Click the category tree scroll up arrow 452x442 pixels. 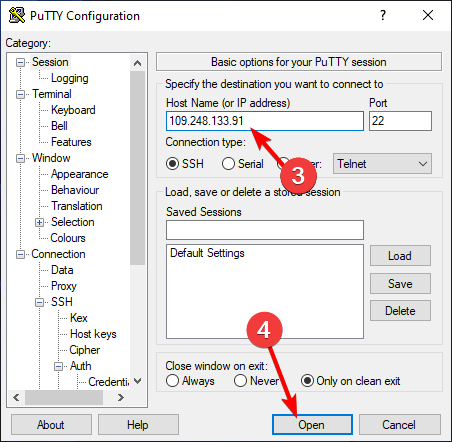[137, 63]
